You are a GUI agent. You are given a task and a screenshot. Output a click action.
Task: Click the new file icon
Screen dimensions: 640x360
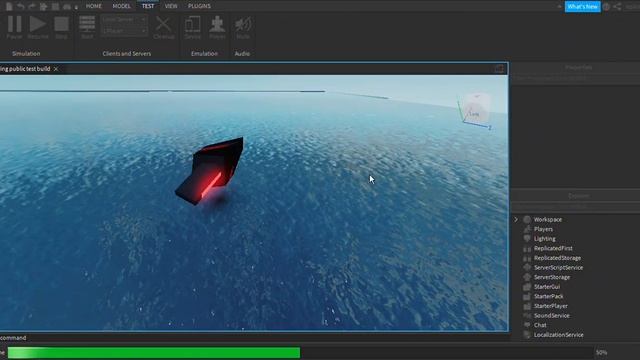[9, 6]
